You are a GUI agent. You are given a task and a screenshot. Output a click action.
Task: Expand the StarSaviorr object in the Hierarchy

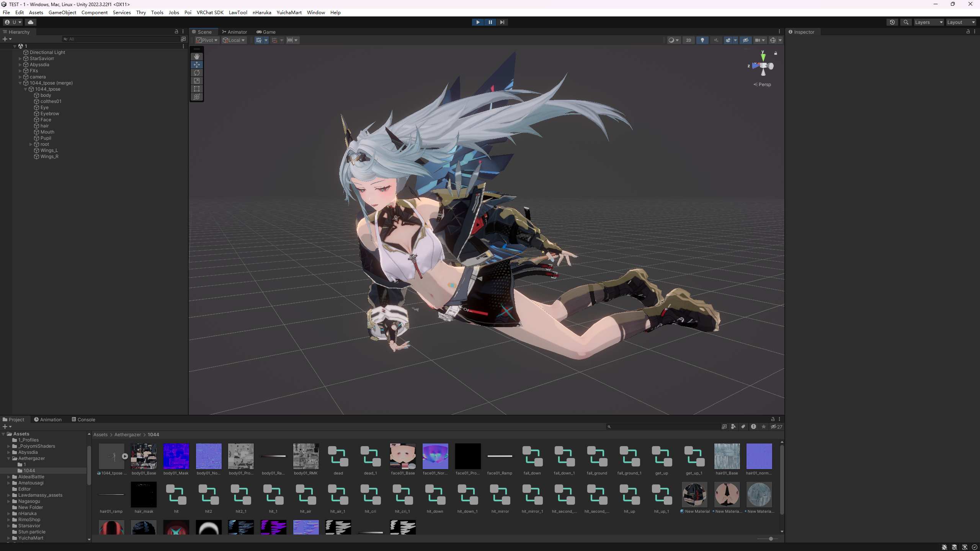pyautogui.click(x=20, y=59)
